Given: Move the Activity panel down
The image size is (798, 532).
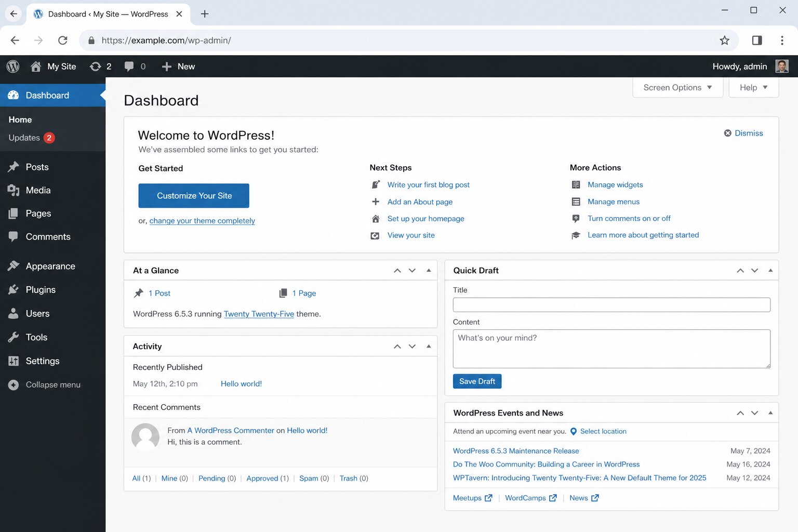Looking at the screenshot, I should pos(412,347).
